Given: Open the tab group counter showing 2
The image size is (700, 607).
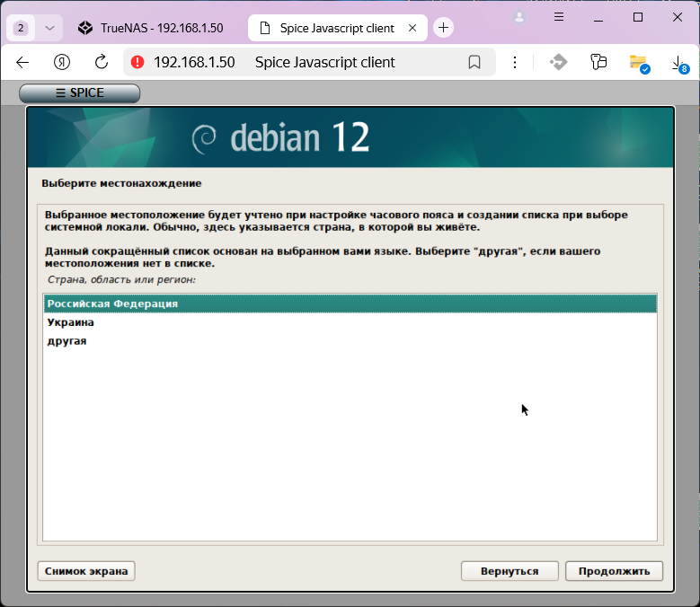Looking at the screenshot, I should click(x=21, y=28).
